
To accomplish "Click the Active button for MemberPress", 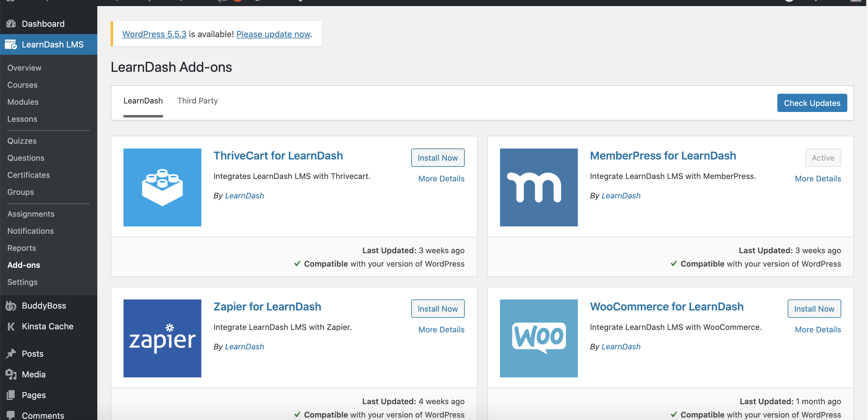I will point(823,158).
